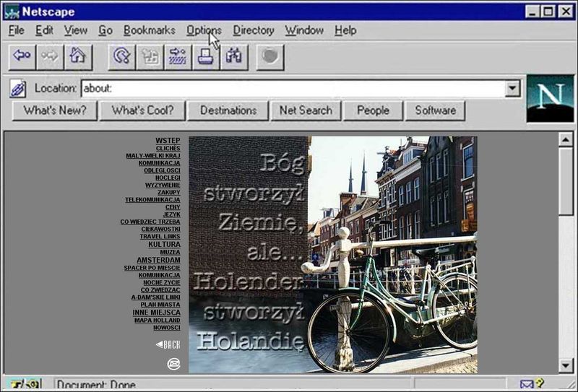Viewport: 578px width, 392px height.
Task: Open the PLAN MIASTA link
Action: (x=160, y=305)
